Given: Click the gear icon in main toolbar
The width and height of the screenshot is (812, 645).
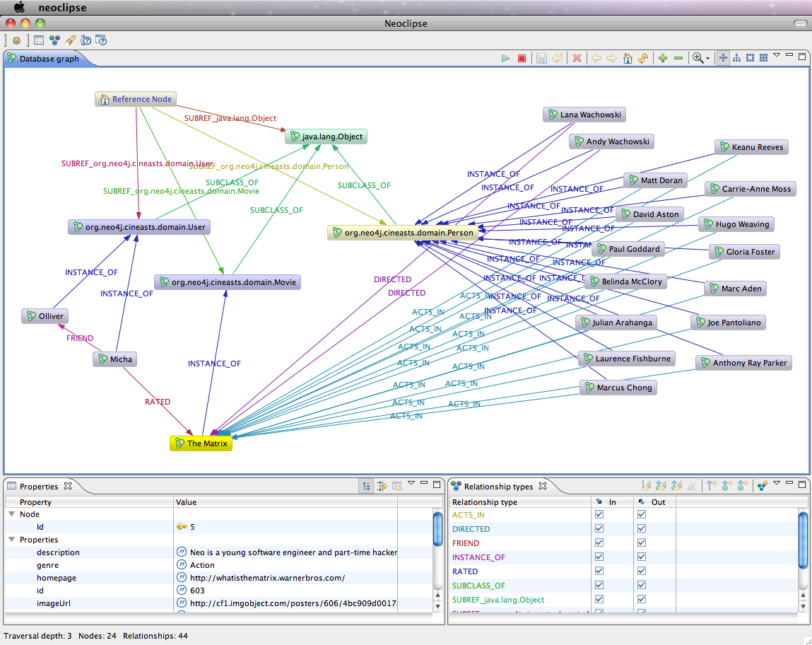Looking at the screenshot, I should point(16,40).
